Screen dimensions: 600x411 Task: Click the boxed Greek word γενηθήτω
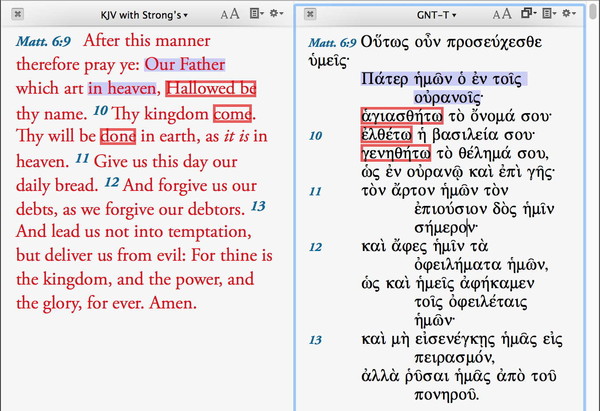(396, 153)
